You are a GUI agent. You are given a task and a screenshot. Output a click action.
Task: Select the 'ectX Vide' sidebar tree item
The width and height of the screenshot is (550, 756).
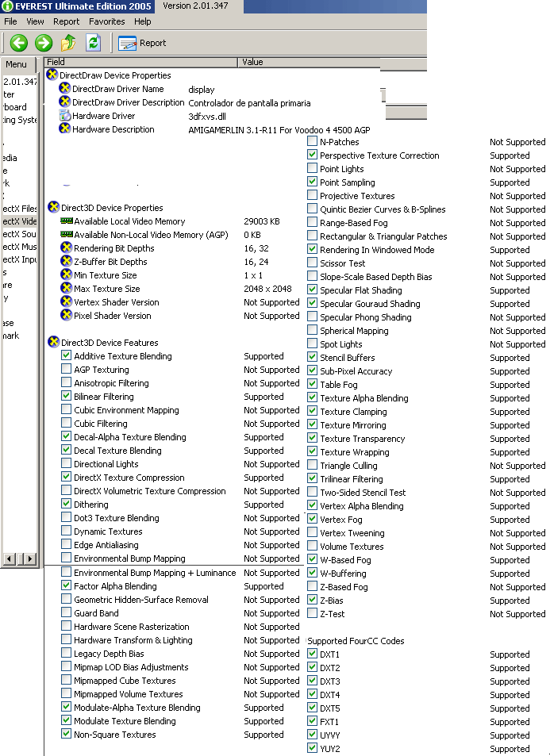(x=19, y=221)
